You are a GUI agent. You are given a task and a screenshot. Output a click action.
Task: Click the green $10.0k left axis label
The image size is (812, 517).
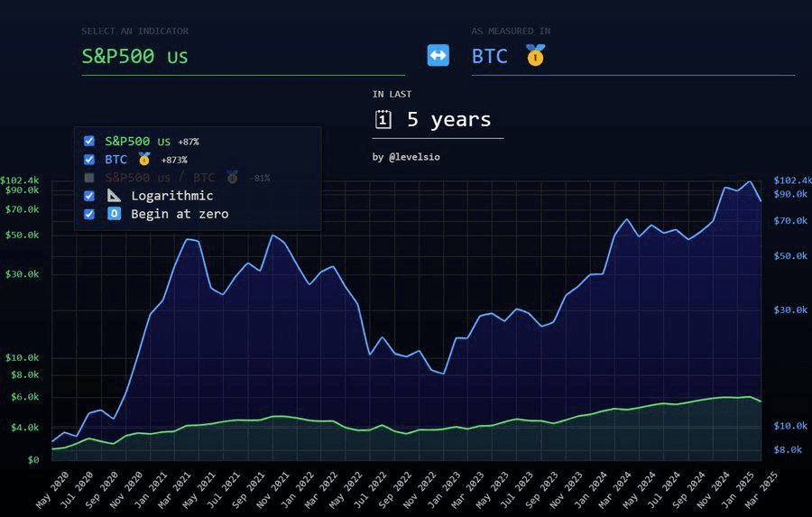click(x=23, y=357)
